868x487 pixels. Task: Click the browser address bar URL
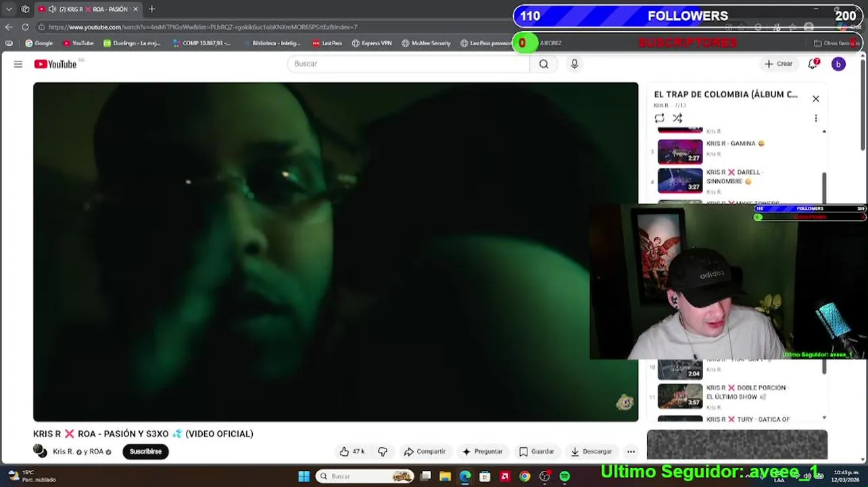(x=203, y=27)
